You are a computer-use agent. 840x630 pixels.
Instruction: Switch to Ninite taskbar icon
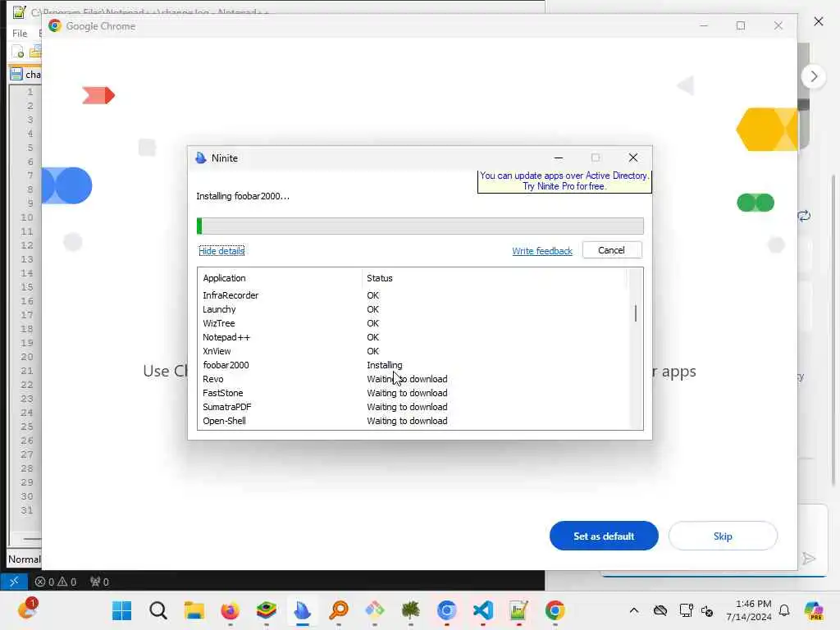click(x=302, y=610)
